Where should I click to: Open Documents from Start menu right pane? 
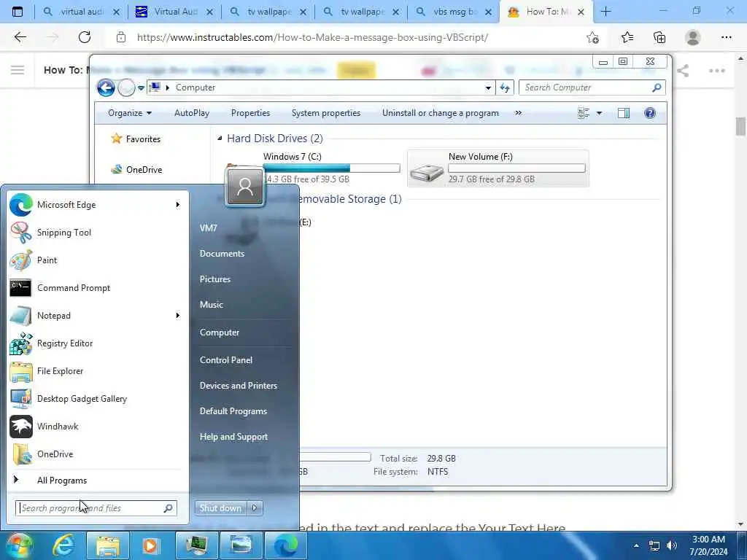pos(222,254)
